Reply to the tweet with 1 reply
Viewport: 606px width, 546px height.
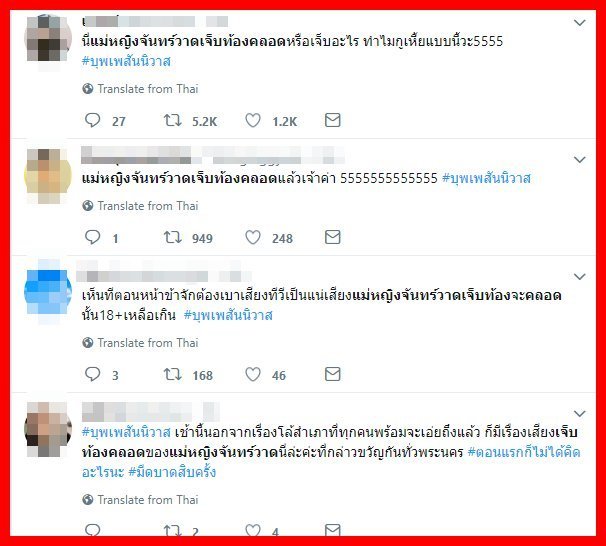tap(92, 237)
